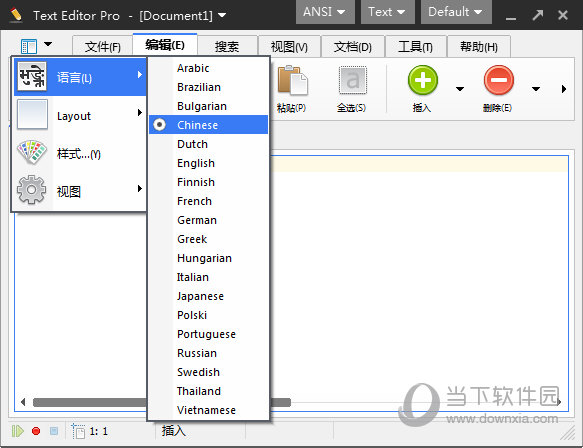583x448 pixels.
Task: Choose Vietnamese language
Action: tap(208, 410)
